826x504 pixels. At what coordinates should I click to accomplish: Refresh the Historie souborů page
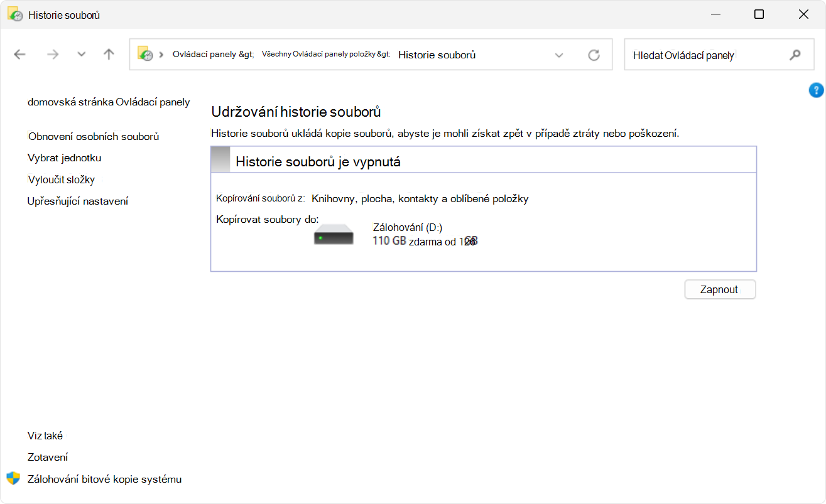click(594, 55)
